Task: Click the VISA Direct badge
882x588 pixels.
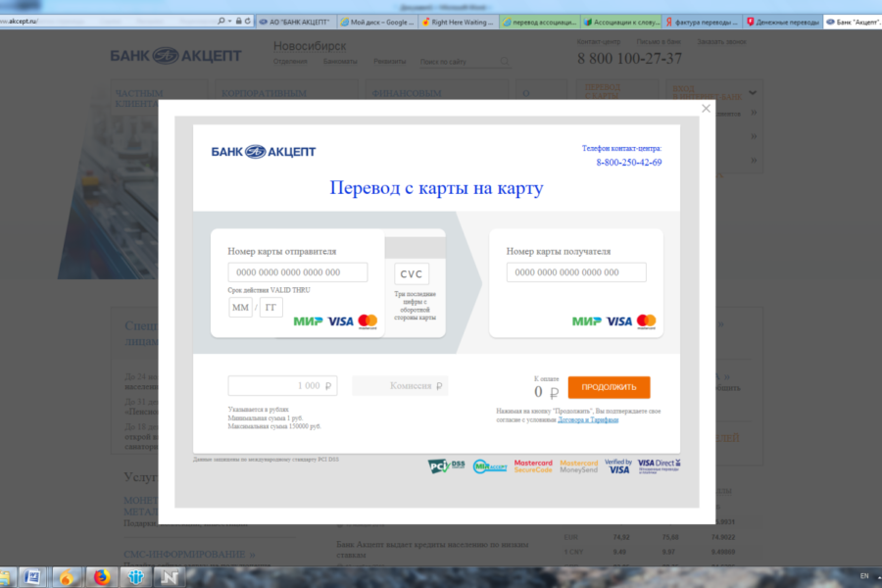Action: pos(659,466)
